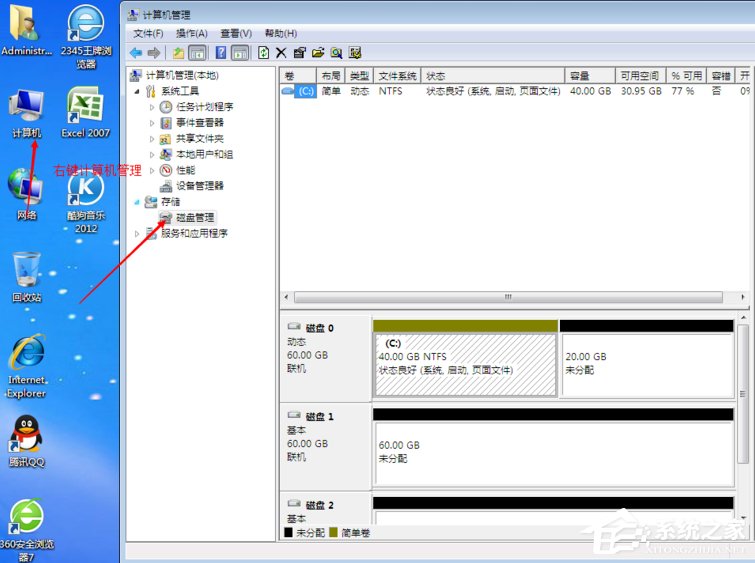Select the 计算机 desktop icon
The height and width of the screenshot is (563, 755).
click(26, 114)
